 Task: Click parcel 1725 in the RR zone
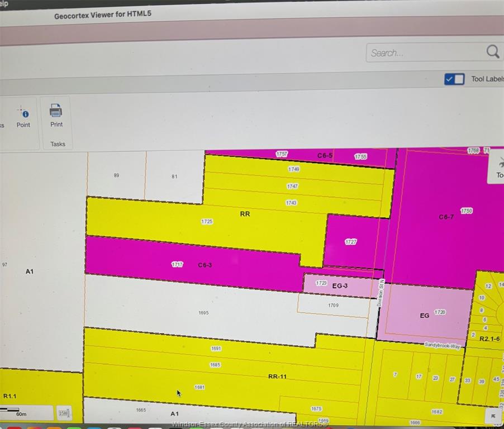[207, 222]
